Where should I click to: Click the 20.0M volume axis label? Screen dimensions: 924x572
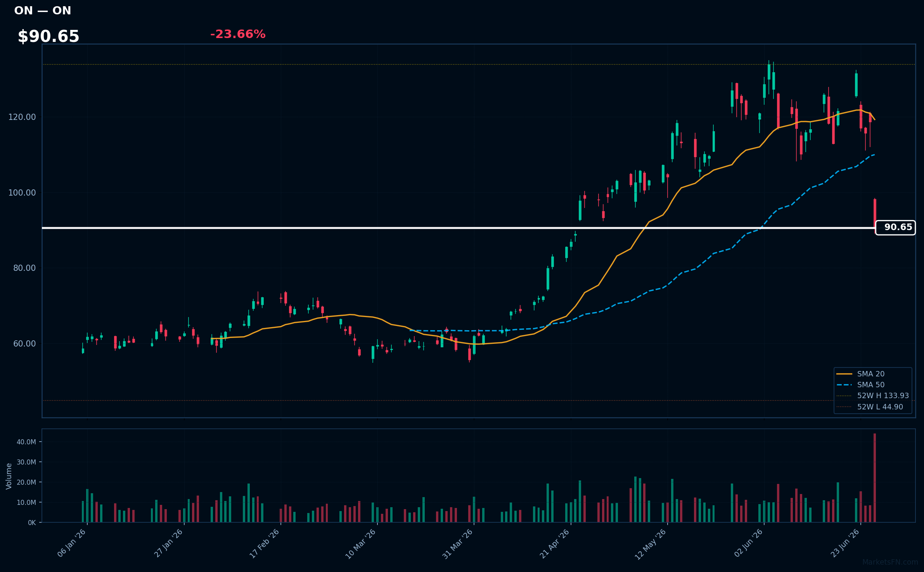[26, 482]
